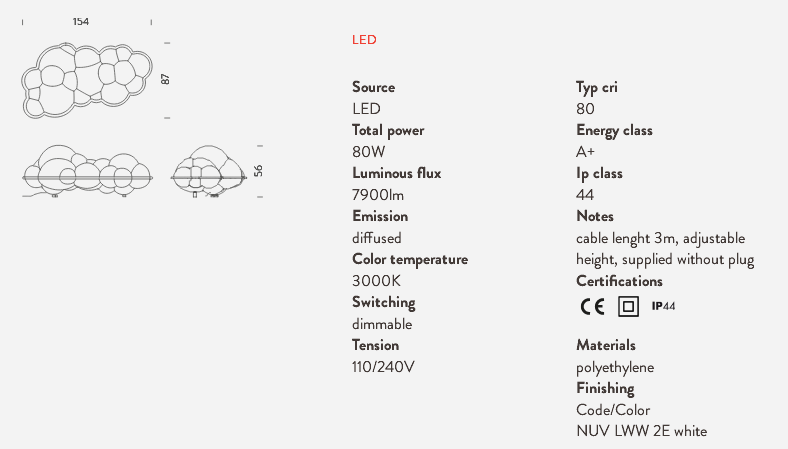
Task: Open the red LED tab heading
Action: [364, 40]
